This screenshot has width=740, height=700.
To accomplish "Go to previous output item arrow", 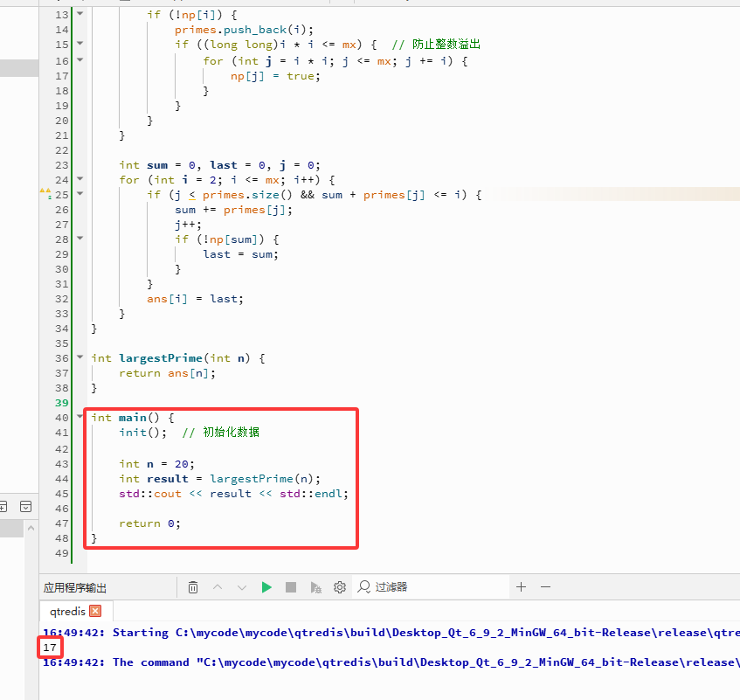I will pyautogui.click(x=218, y=587).
